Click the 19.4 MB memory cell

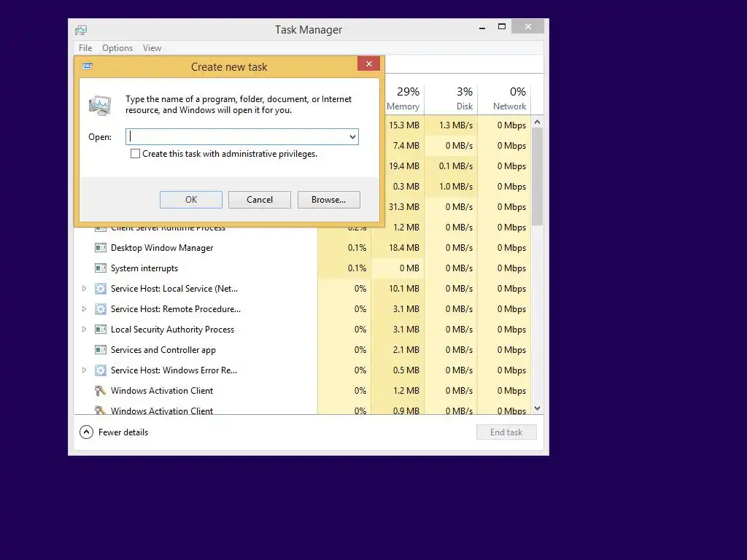pyautogui.click(x=404, y=166)
